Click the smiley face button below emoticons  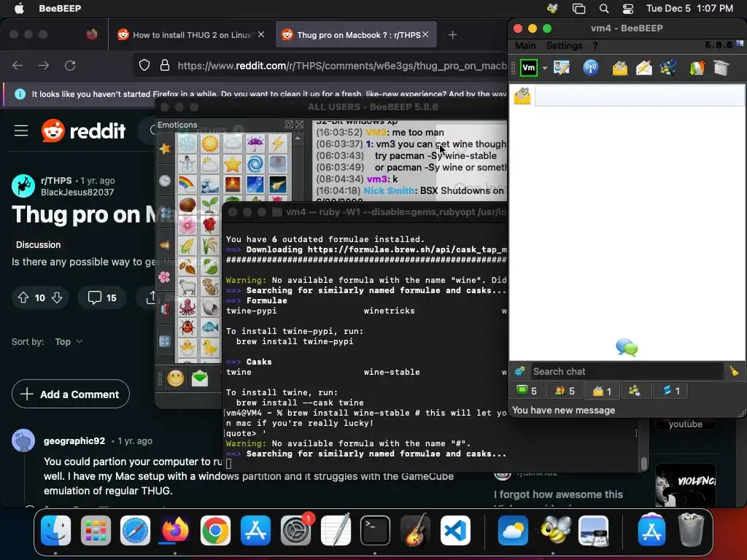click(175, 378)
